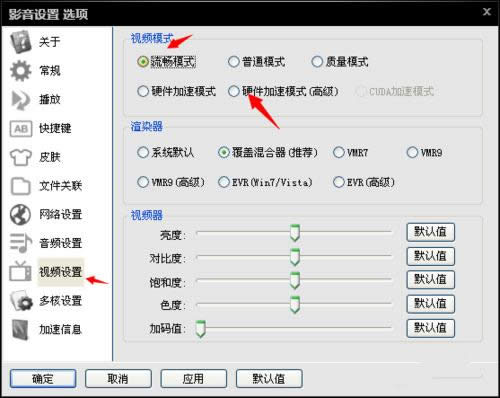This screenshot has width=500, height=398.
Task: Reset 亮度 with its 默认值 button
Action: pyautogui.click(x=430, y=232)
